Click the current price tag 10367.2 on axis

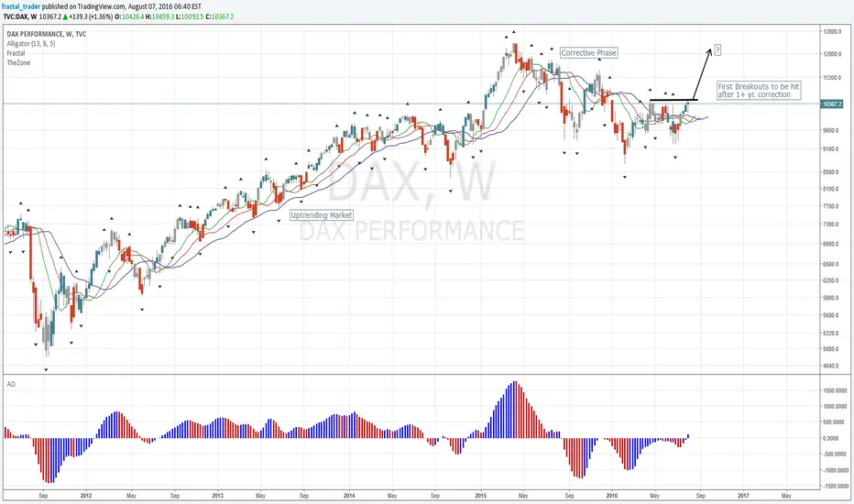pyautogui.click(x=832, y=104)
